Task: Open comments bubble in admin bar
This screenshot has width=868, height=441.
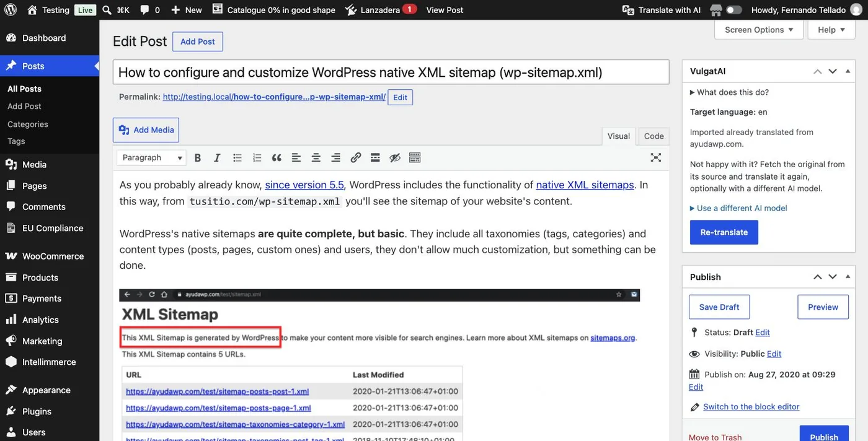Action: coord(149,10)
